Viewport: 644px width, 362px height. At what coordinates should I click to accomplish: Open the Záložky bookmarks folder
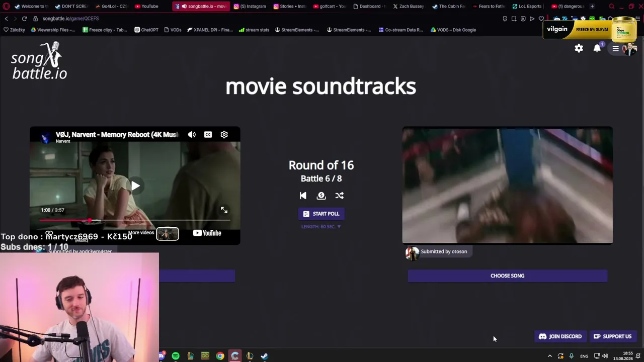pos(14,30)
